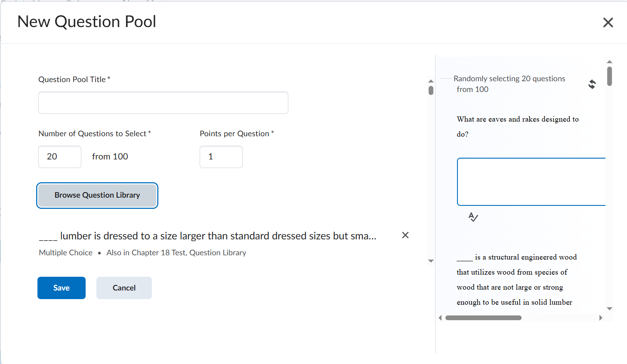Click the eaves and rakes answer box
Image resolution: width=627 pixels, height=364 pixels.
pos(531,182)
